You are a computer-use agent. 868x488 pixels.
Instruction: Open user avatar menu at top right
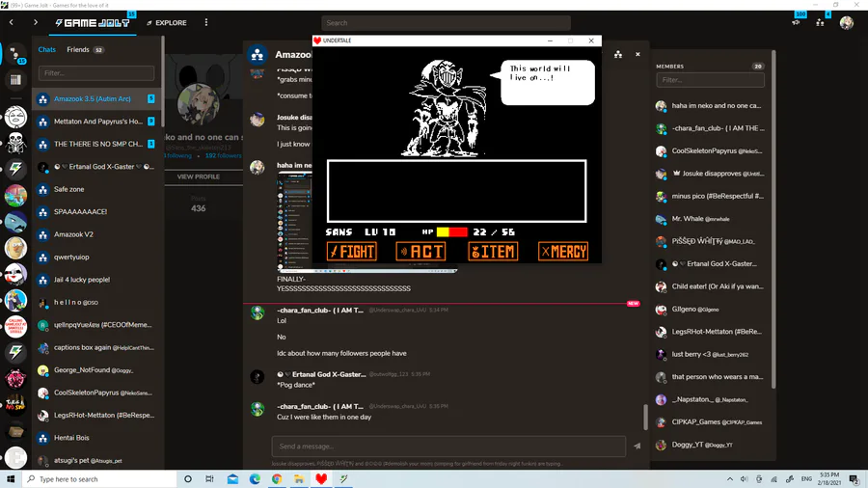847,23
